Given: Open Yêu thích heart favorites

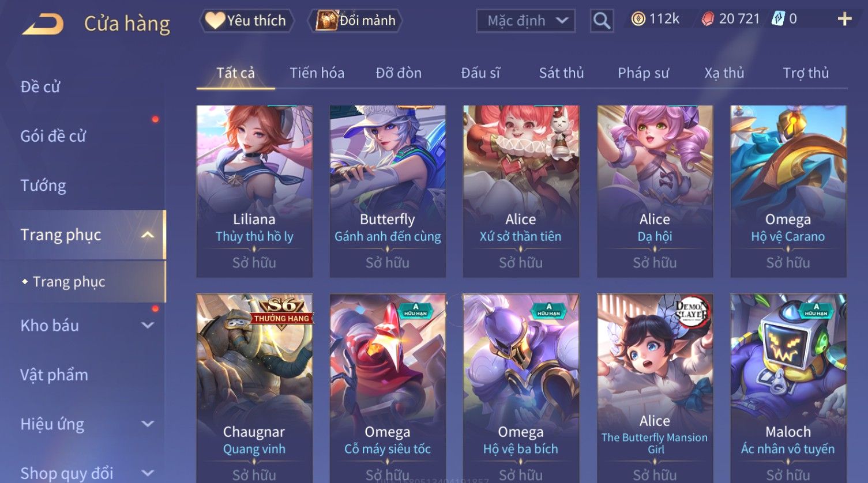Looking at the screenshot, I should 246,21.
